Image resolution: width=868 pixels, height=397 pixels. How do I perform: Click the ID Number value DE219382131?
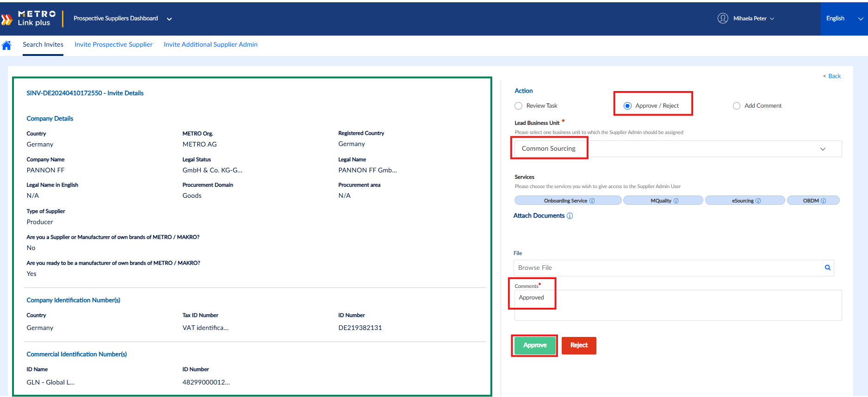(360, 328)
